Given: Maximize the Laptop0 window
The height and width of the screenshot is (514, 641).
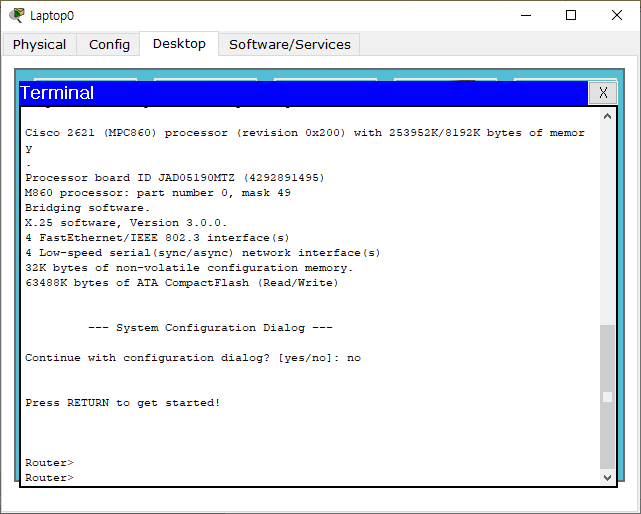Looking at the screenshot, I should 571,16.
